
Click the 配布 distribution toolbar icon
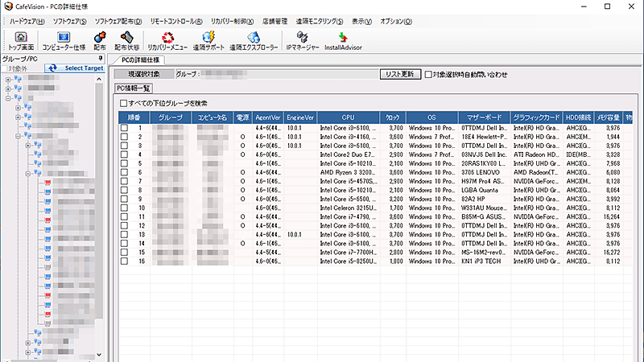coord(100,41)
